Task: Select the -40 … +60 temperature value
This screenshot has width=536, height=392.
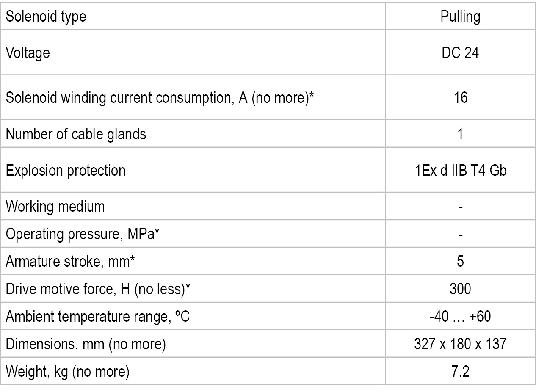Action: pyautogui.click(x=460, y=316)
